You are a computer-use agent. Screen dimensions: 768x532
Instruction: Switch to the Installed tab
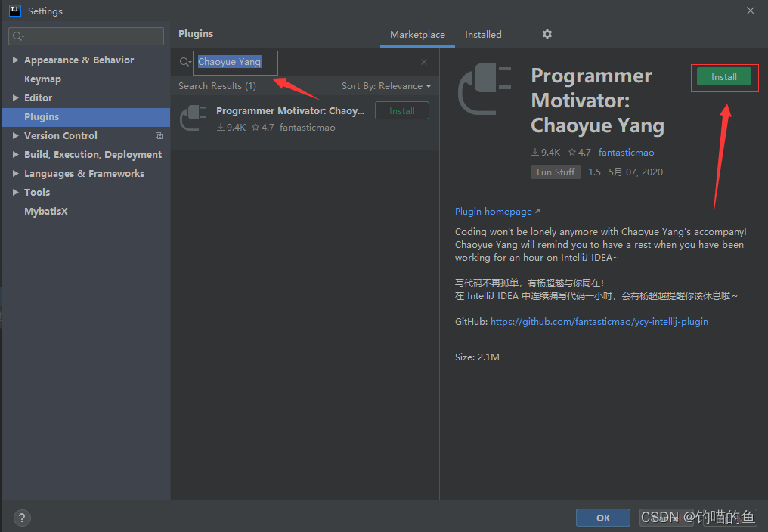coord(483,34)
